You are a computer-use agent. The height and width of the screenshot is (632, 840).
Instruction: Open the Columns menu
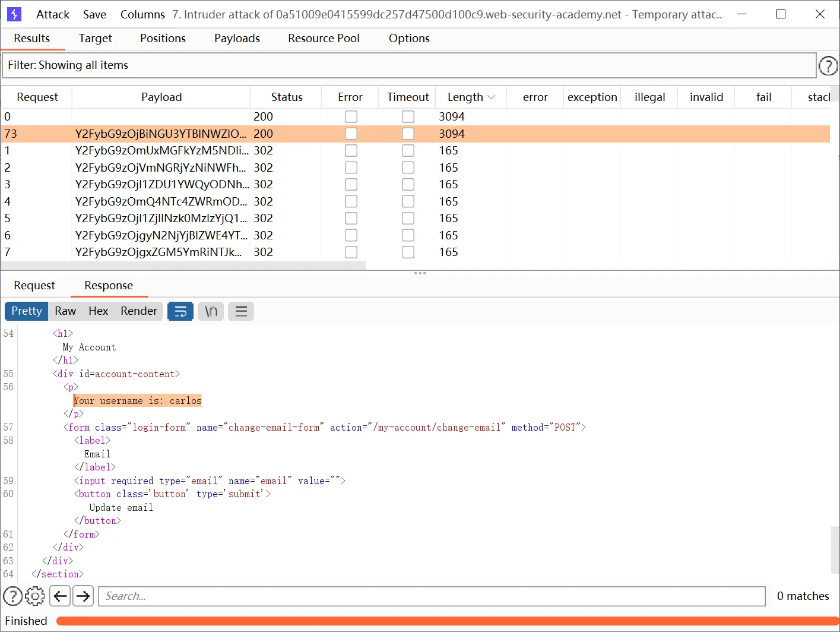click(x=142, y=14)
